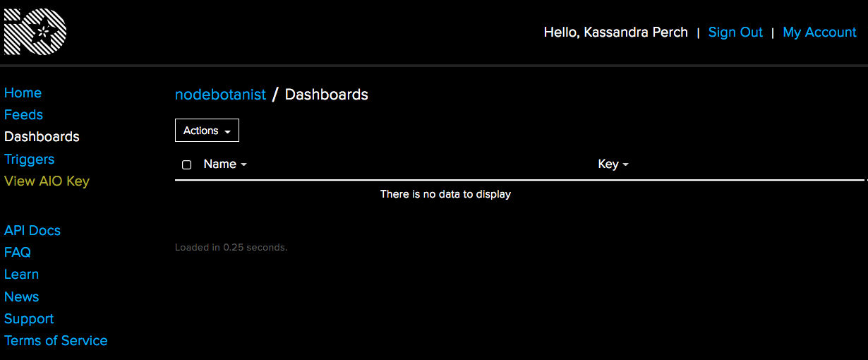868x360 pixels.
Task: Open the Learn link
Action: pyautogui.click(x=21, y=275)
